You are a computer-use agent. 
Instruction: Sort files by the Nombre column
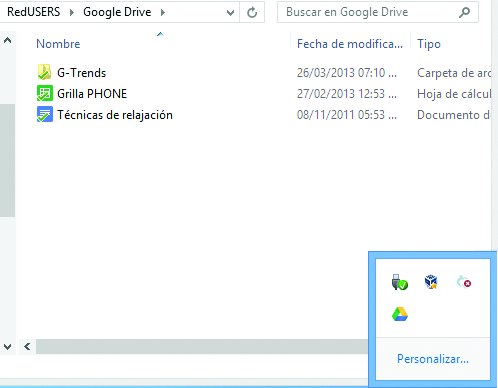tap(58, 44)
